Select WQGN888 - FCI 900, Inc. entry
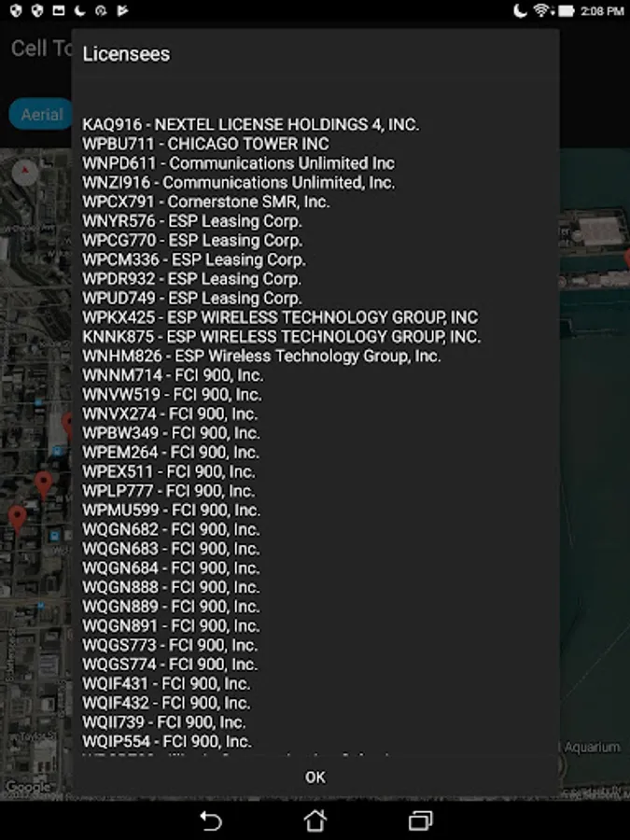 pyautogui.click(x=172, y=587)
